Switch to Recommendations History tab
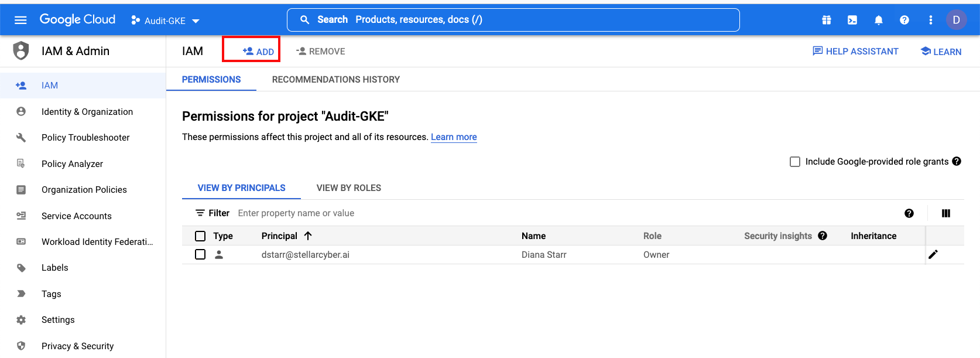980x358 pixels. [335, 80]
